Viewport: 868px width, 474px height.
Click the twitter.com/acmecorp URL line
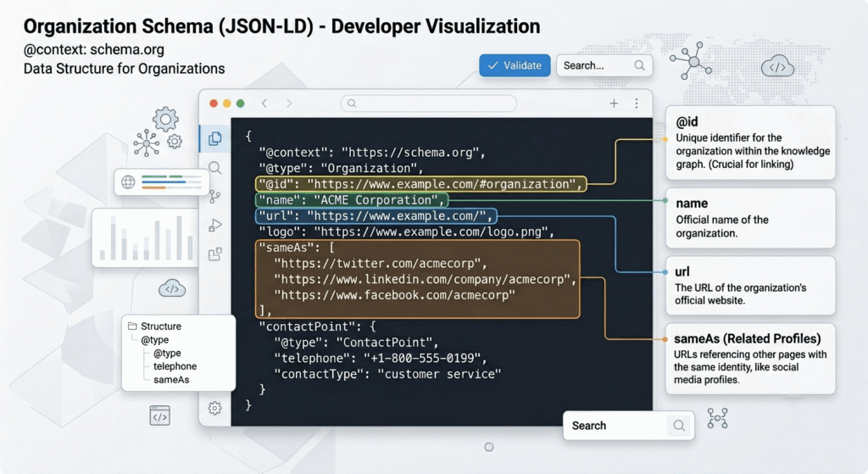coord(381,264)
